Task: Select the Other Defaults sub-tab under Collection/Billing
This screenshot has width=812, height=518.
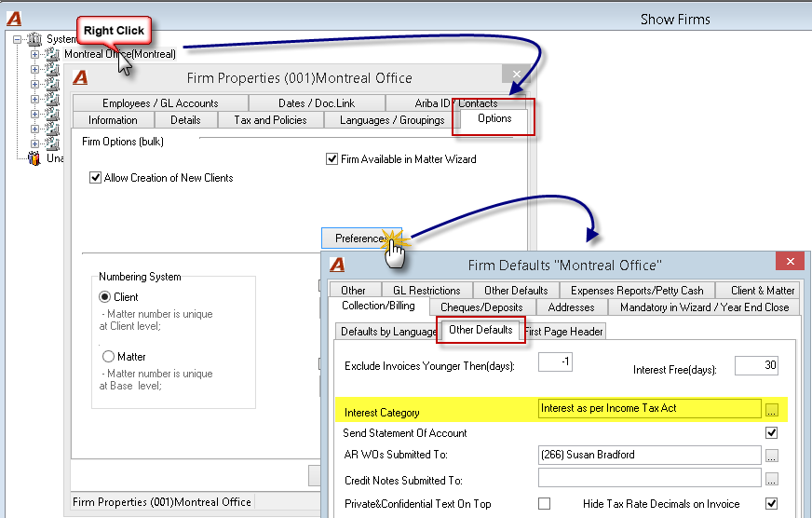Action: coord(480,330)
